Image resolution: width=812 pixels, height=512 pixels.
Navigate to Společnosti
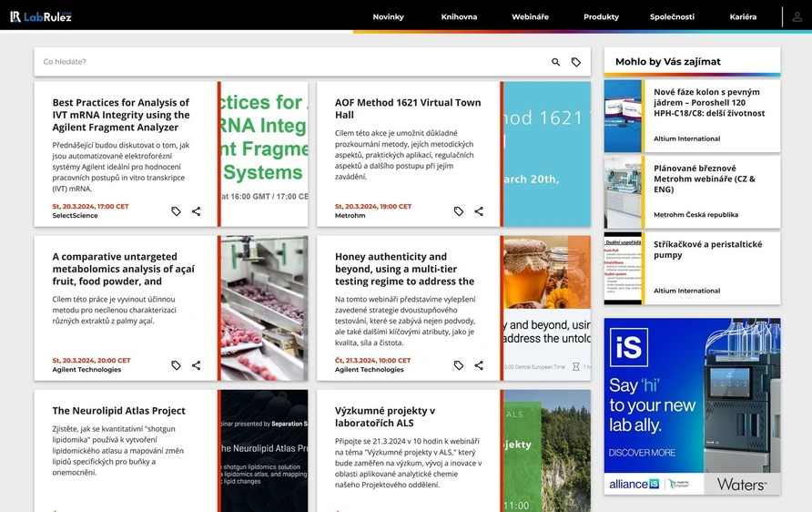pyautogui.click(x=672, y=16)
